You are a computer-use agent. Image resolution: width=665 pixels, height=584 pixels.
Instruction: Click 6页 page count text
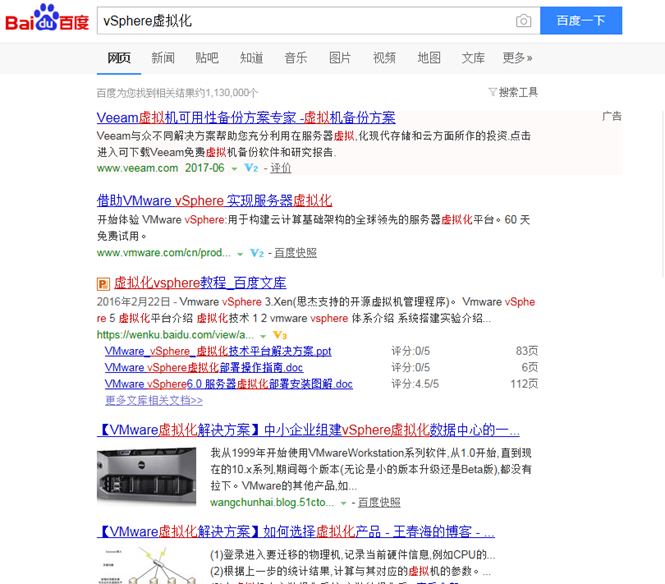click(x=530, y=367)
